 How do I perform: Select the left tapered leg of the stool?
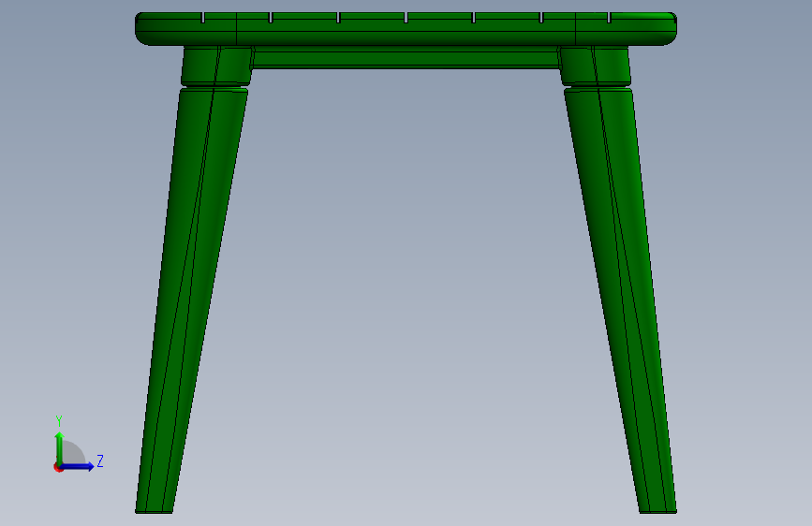192,300
